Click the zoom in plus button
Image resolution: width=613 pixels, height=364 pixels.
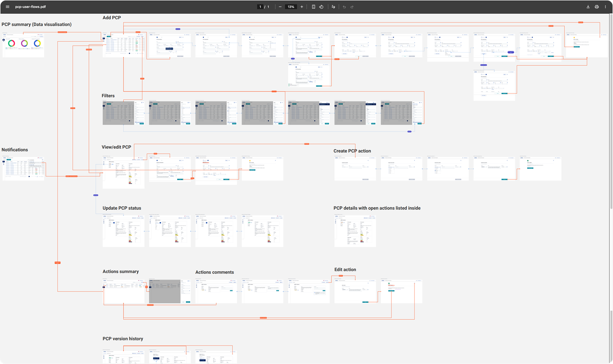tap(302, 7)
